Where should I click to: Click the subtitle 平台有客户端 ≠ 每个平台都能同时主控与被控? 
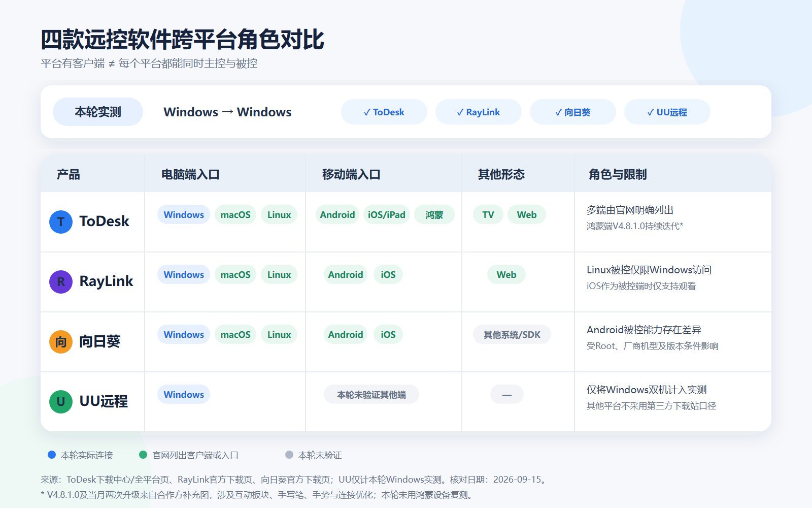(x=149, y=63)
